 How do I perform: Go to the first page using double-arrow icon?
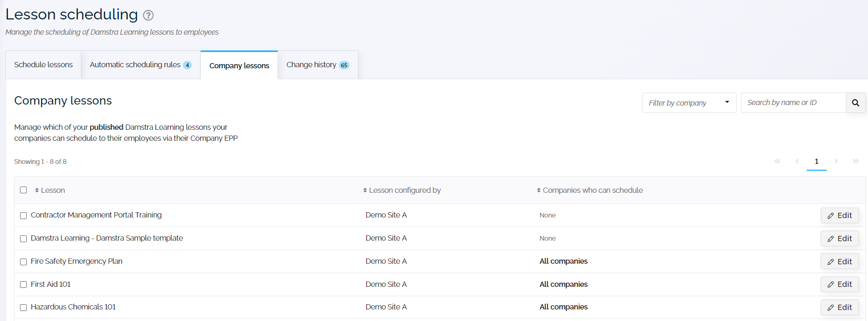777,161
